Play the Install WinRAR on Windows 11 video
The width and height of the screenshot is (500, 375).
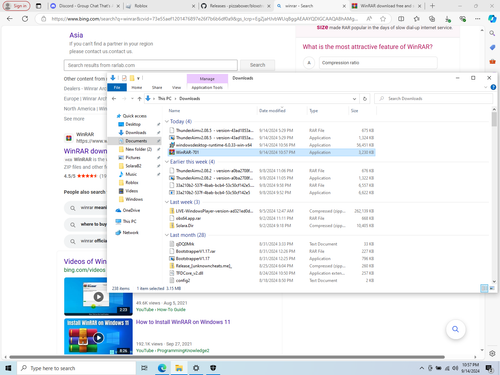point(98,338)
